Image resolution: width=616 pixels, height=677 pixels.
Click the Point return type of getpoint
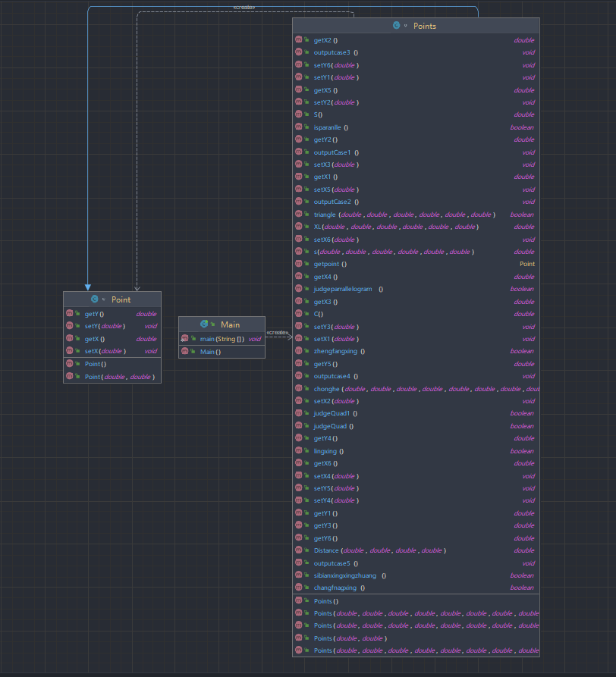[x=527, y=264]
